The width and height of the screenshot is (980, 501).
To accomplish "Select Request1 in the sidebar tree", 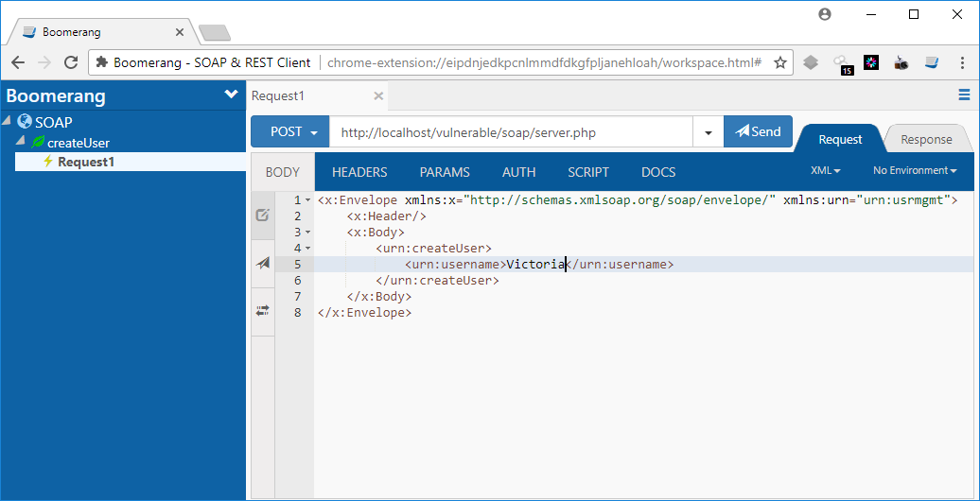I will (x=86, y=163).
